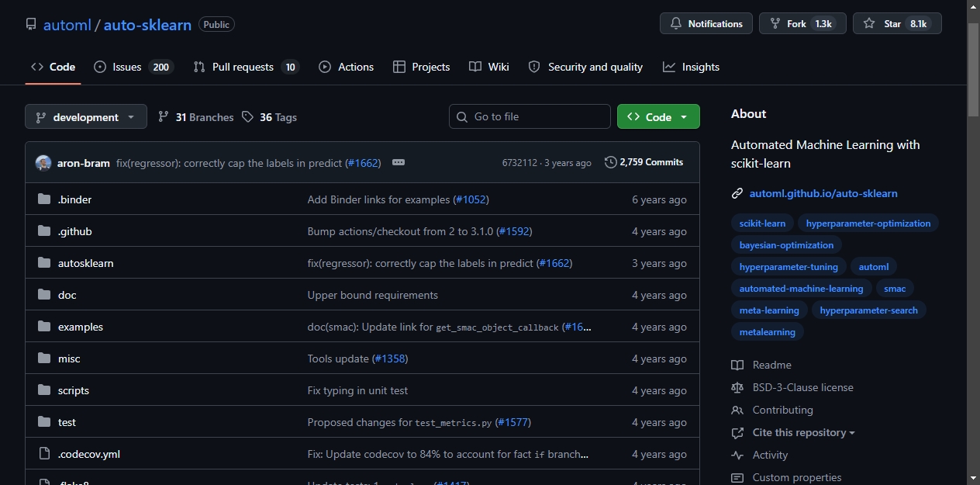View the 36 Tags list
The image size is (980, 485).
click(x=269, y=117)
